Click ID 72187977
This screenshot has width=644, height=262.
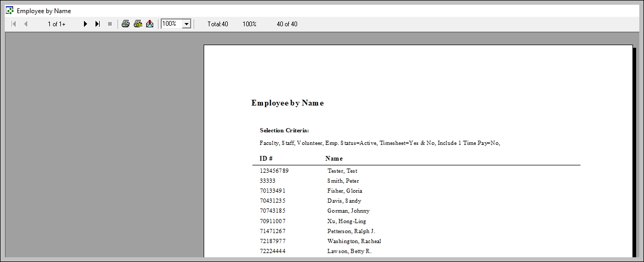272,241
